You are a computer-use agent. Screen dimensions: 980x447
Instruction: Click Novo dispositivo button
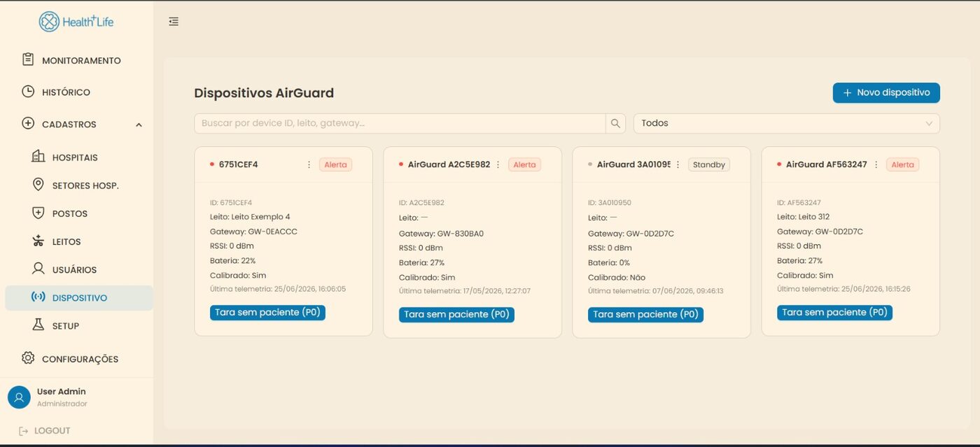(885, 92)
